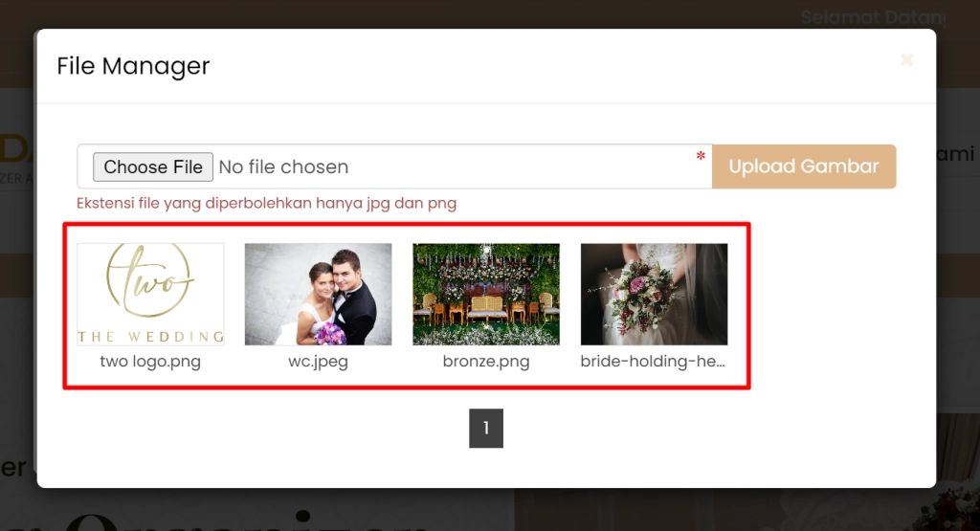Click the 'bronze.png' file name label
The image size is (980, 531).
(486, 362)
